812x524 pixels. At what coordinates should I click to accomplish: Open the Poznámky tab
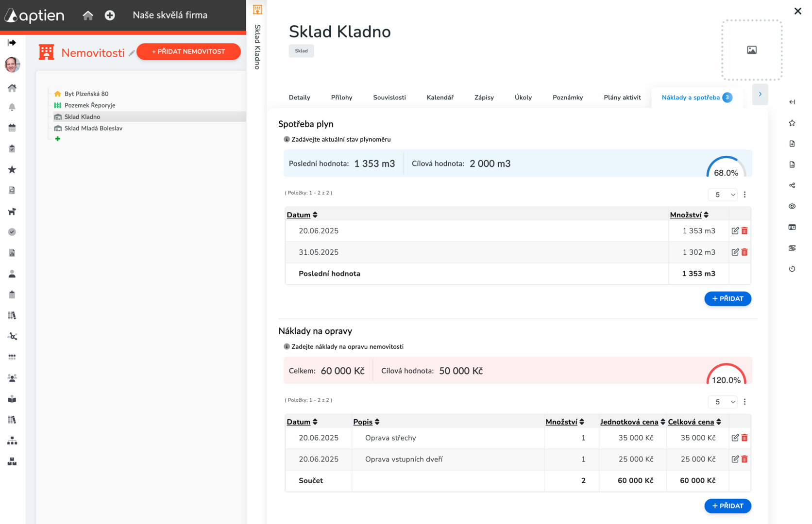(568, 98)
